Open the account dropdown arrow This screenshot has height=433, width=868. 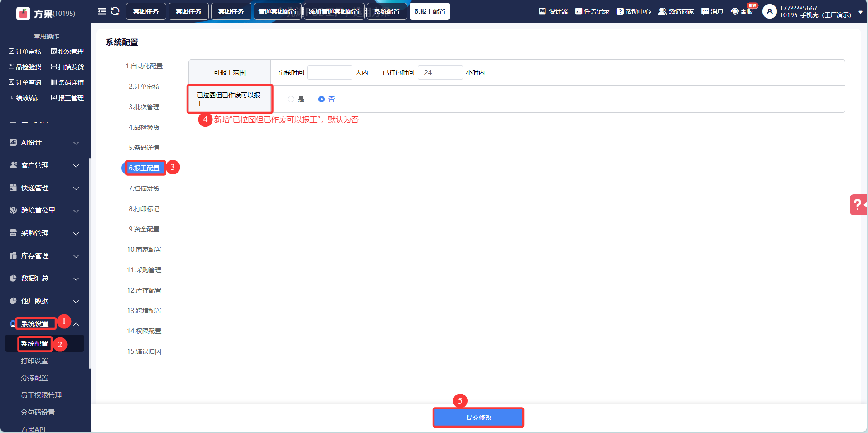[861, 12]
